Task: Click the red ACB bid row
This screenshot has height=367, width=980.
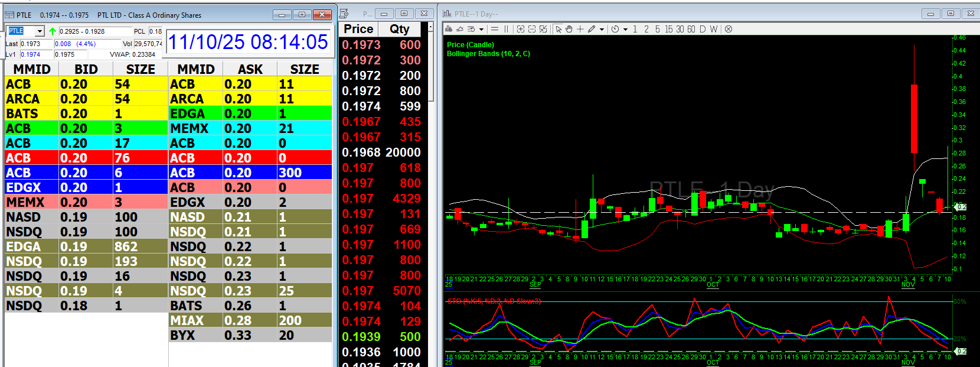Action: (x=86, y=158)
